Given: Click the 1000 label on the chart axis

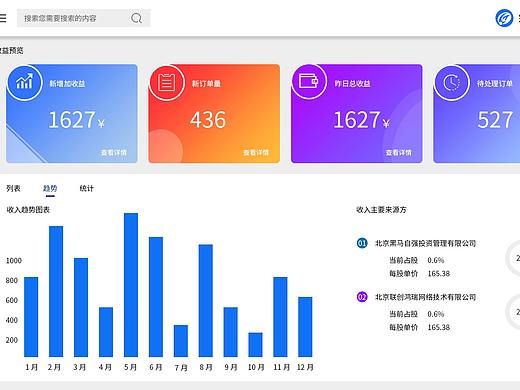Looking at the screenshot, I should click(x=14, y=261).
